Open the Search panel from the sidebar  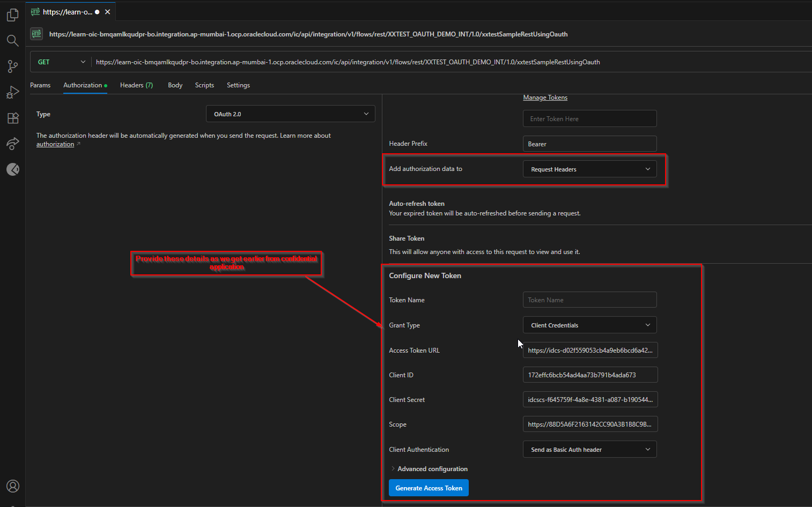[x=12, y=40]
